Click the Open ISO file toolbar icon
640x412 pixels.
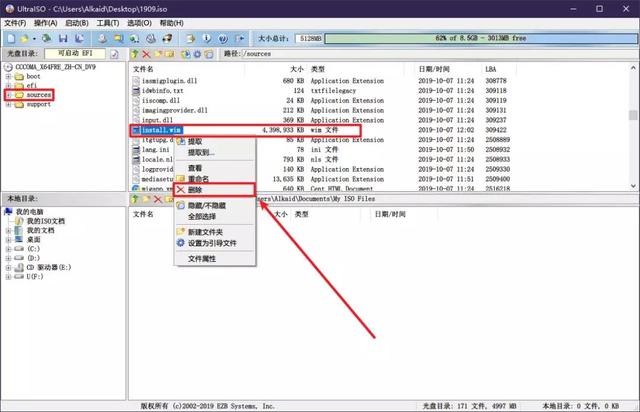24,38
